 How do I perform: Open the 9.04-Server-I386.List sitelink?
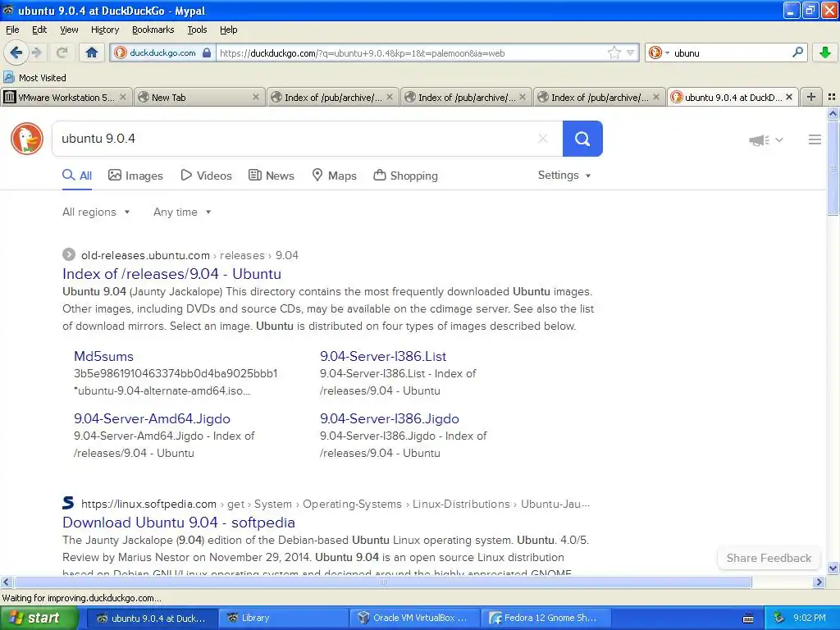[x=383, y=356]
